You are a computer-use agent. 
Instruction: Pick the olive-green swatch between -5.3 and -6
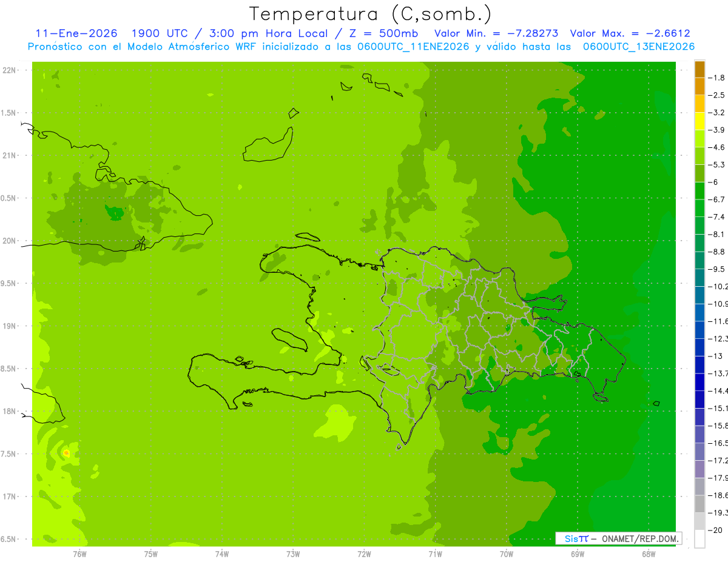699,173
